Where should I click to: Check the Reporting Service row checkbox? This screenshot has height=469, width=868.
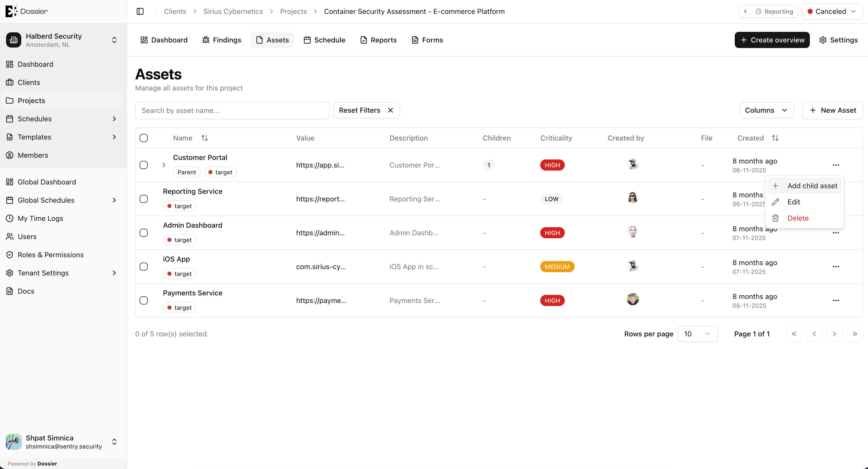(144, 199)
